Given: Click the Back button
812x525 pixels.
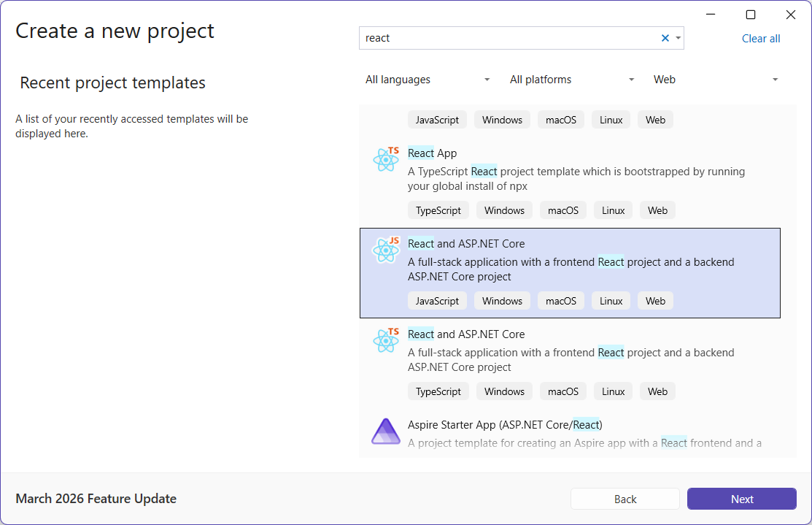Looking at the screenshot, I should [625, 499].
